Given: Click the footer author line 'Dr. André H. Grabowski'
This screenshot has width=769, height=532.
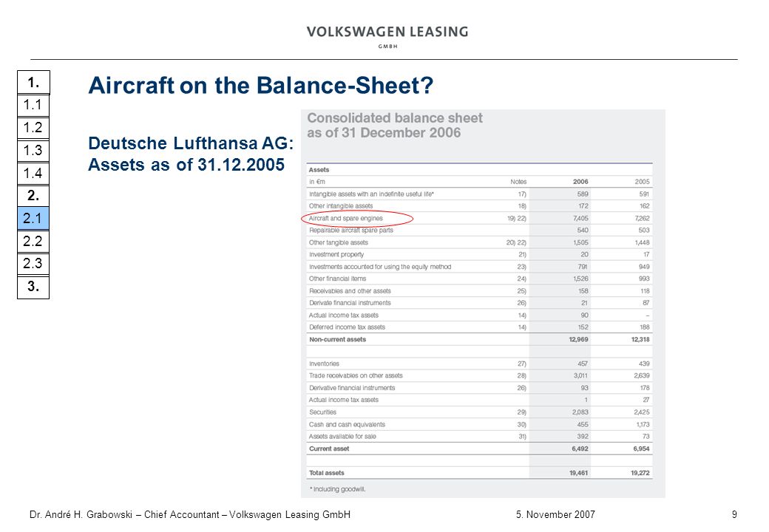Looking at the screenshot, I should (81, 515).
